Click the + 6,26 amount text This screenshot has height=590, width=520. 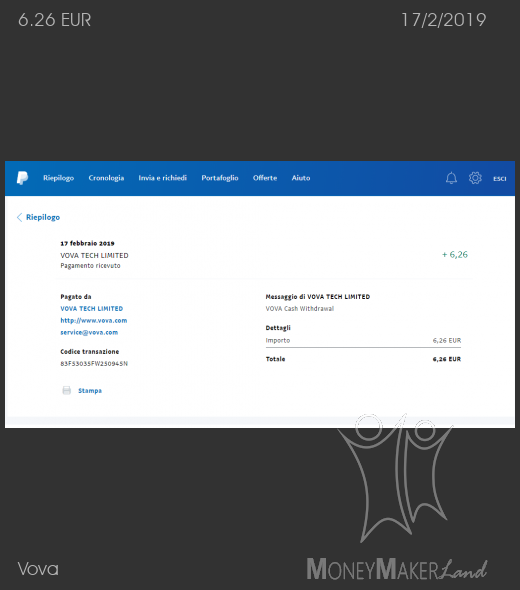pos(455,255)
